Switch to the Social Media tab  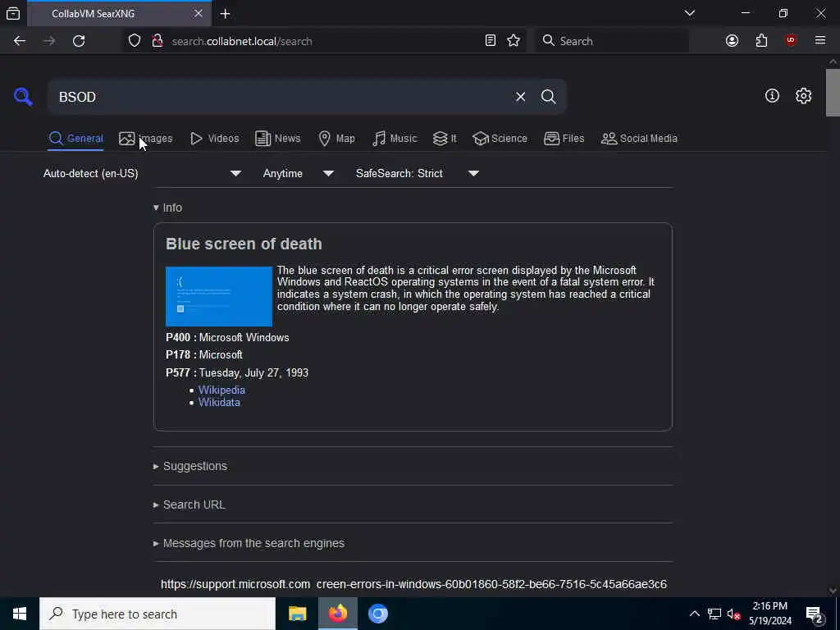tap(639, 139)
